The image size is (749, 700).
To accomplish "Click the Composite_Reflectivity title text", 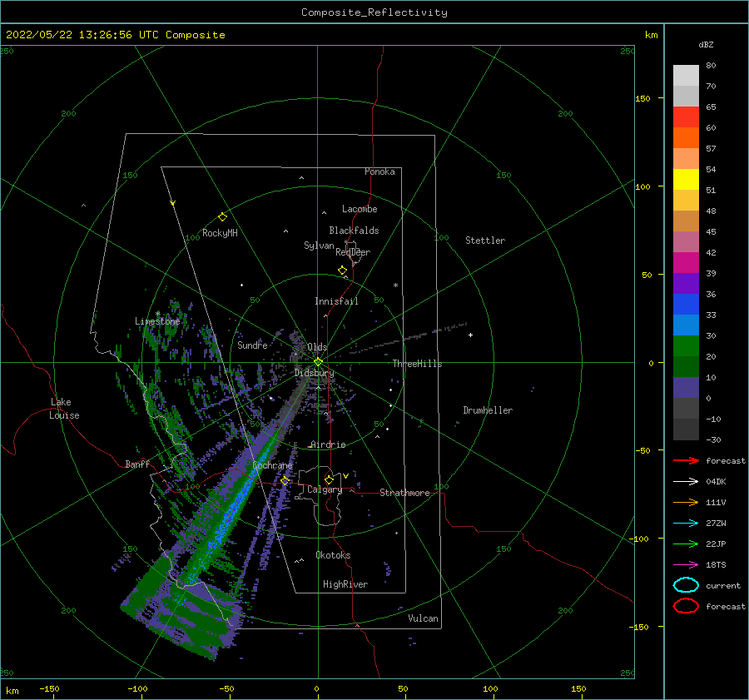I will (374, 12).
